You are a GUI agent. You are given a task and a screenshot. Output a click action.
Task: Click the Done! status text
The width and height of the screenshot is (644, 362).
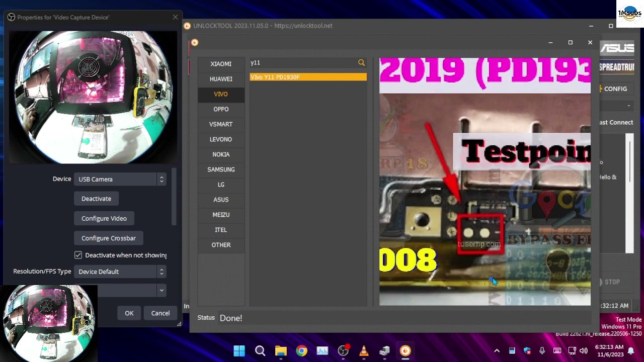point(231,318)
